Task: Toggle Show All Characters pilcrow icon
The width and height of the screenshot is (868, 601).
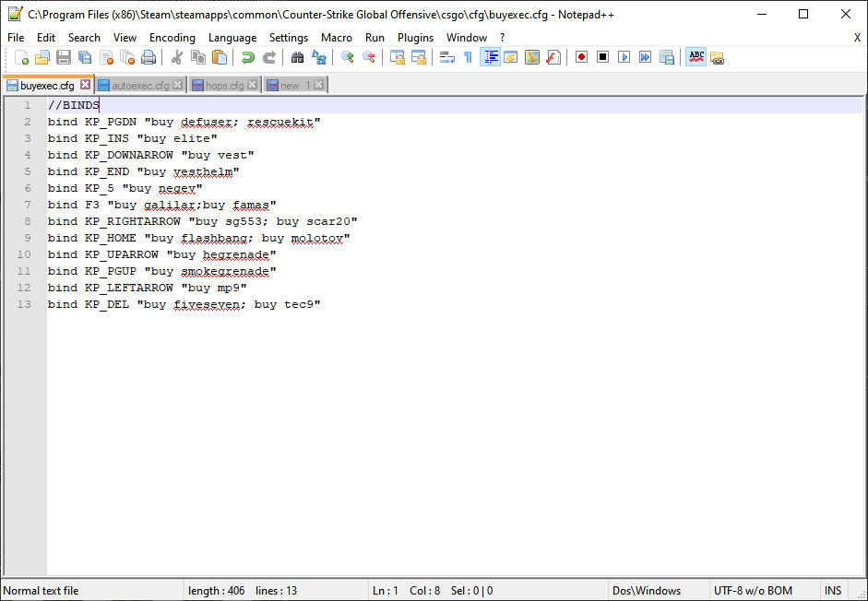Action: tap(468, 57)
